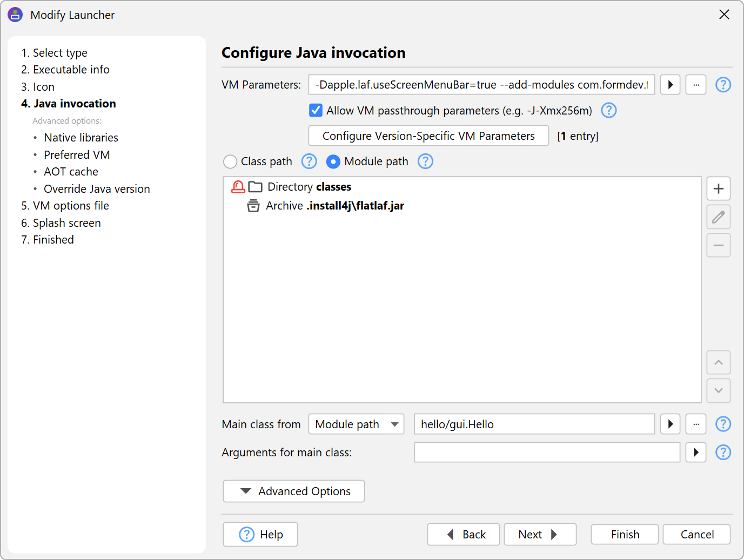
Task: Click the Finish button
Action: click(x=625, y=534)
